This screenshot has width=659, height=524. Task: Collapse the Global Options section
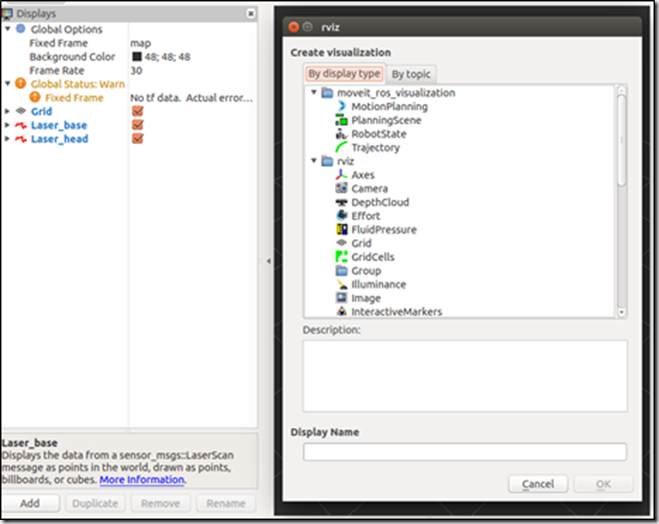[x=8, y=29]
